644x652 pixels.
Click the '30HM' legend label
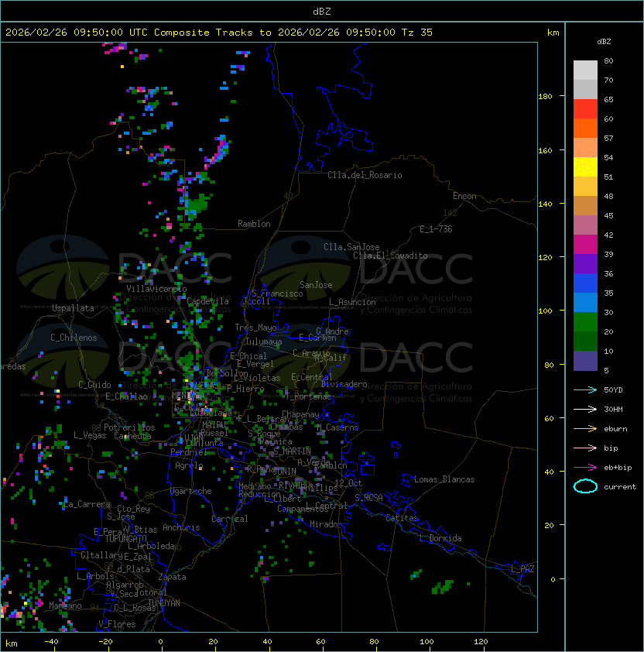coord(613,410)
